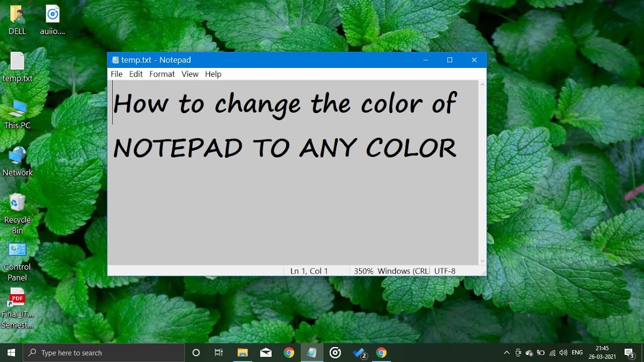Click the 'Type here to search' taskbar box
Viewport: 644px width, 362px height.
(x=104, y=352)
